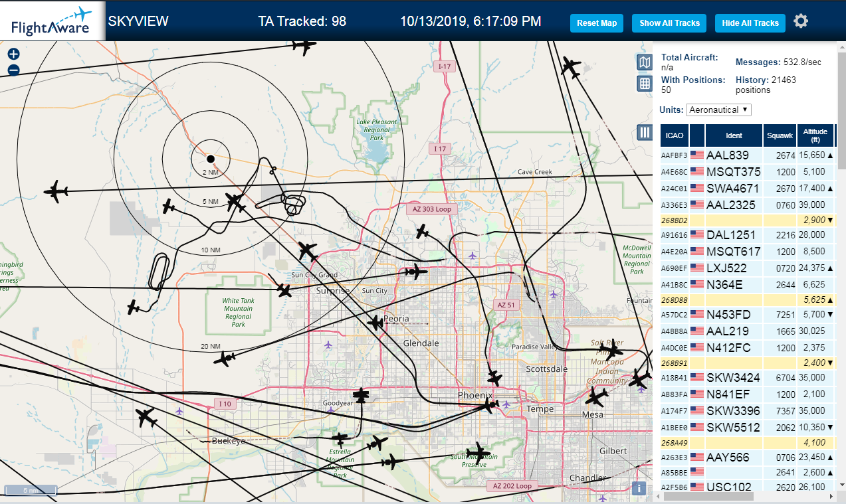Select the AAL219 row
This screenshot has height=504, width=846.
point(748,331)
